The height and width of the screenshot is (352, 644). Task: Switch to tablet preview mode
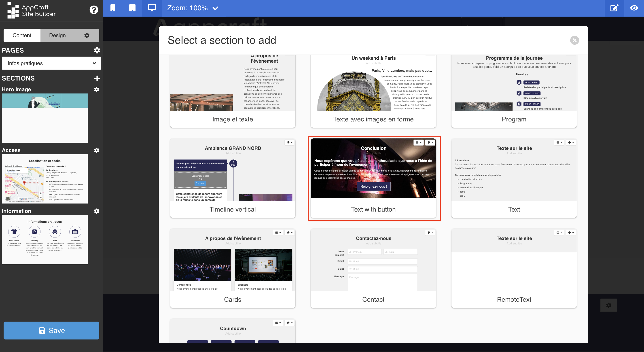coord(132,8)
